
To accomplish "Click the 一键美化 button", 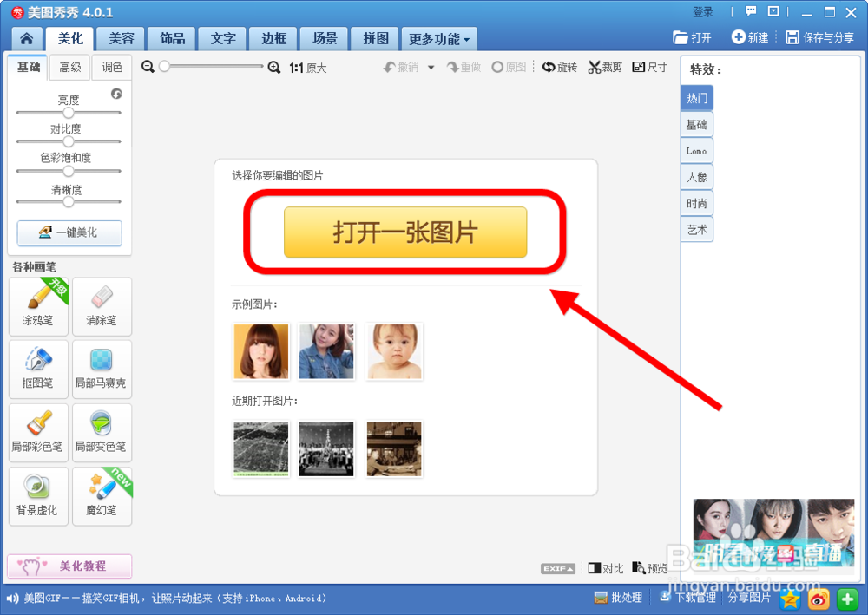I will coord(69,232).
